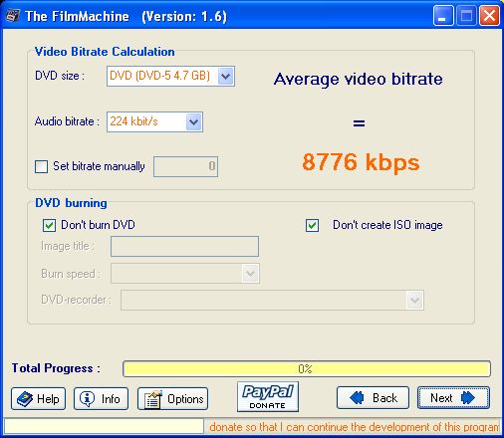Click the FilmMachine app icon in title bar

pos(13,15)
